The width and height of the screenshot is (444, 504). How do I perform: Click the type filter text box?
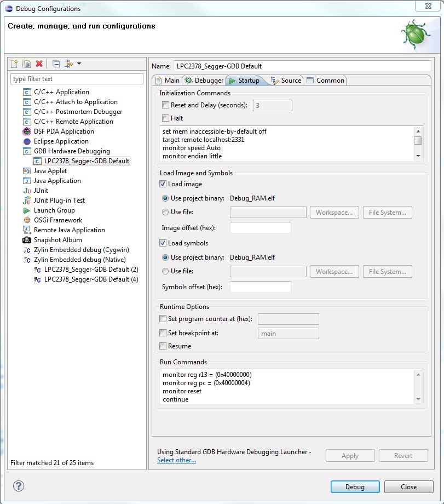coord(77,79)
